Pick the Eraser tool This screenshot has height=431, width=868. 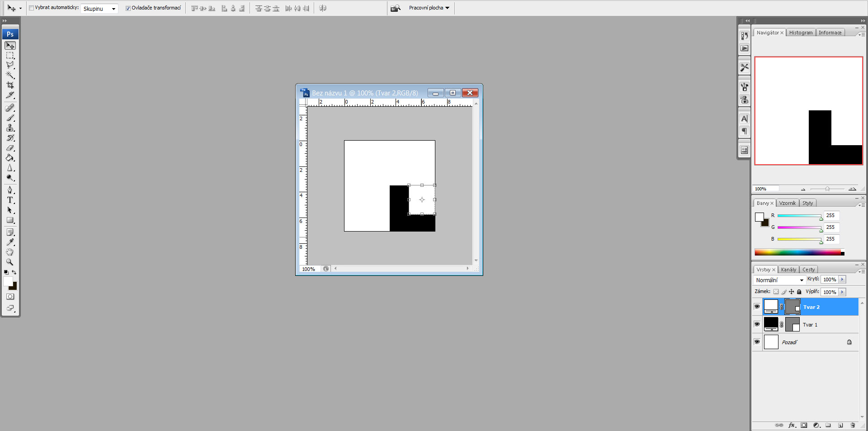pos(10,148)
